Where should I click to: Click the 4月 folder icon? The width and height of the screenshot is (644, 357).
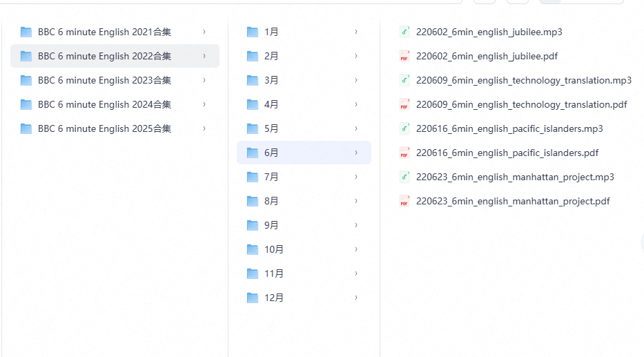coord(252,105)
